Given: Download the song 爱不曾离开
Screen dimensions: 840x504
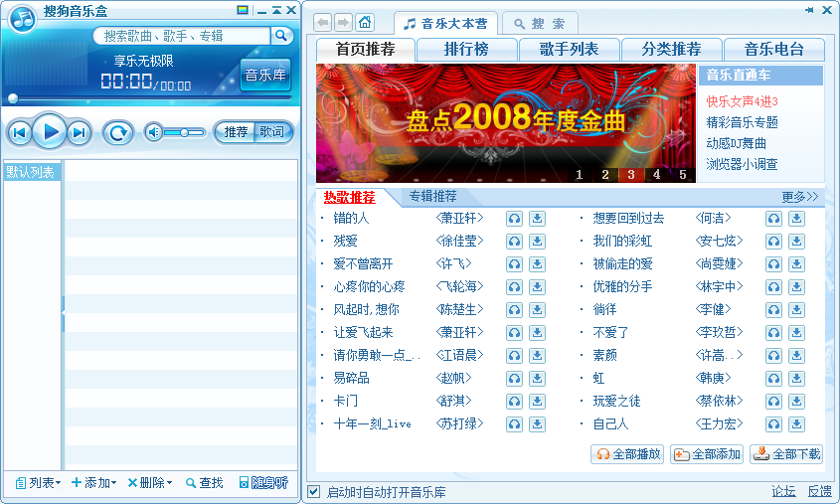Looking at the screenshot, I should [x=538, y=264].
